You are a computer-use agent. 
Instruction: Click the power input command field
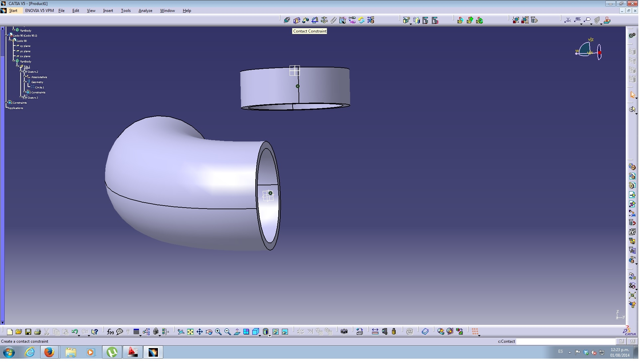coord(566,341)
